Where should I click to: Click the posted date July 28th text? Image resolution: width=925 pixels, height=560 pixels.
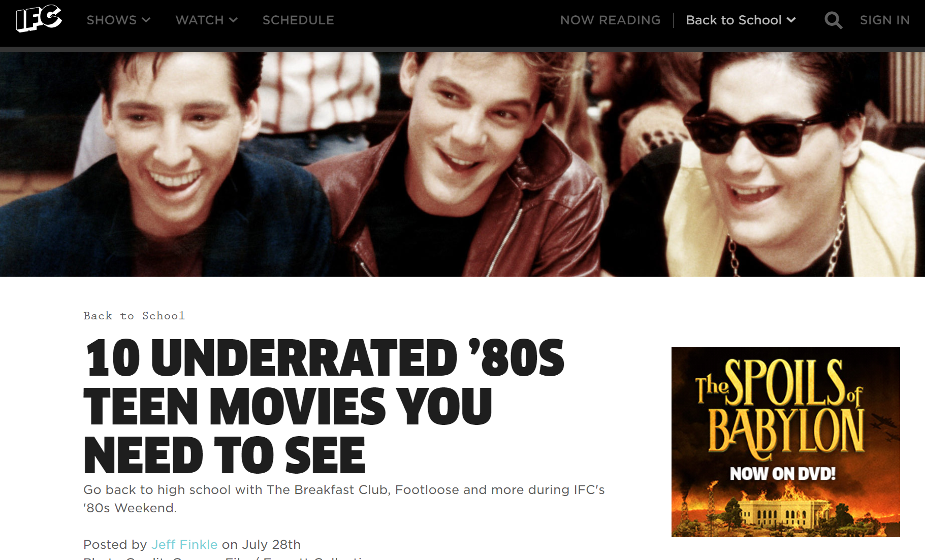(271, 544)
